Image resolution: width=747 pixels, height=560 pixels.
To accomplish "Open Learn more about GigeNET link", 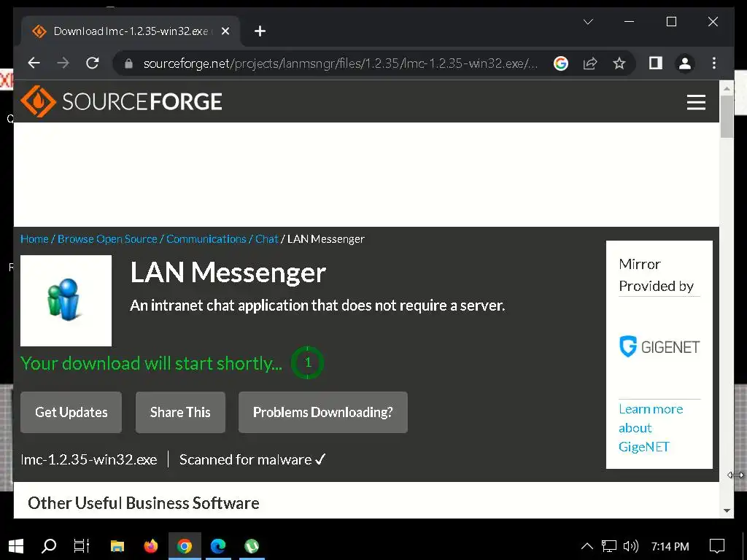I will 650,427.
